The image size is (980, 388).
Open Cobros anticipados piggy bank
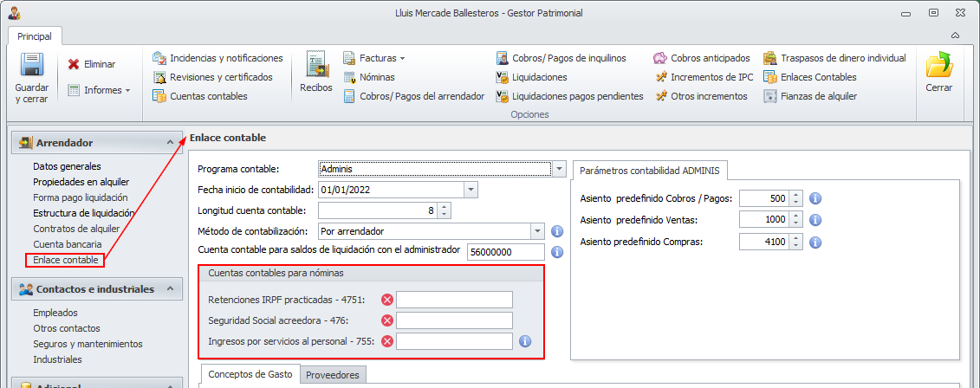[x=702, y=58]
